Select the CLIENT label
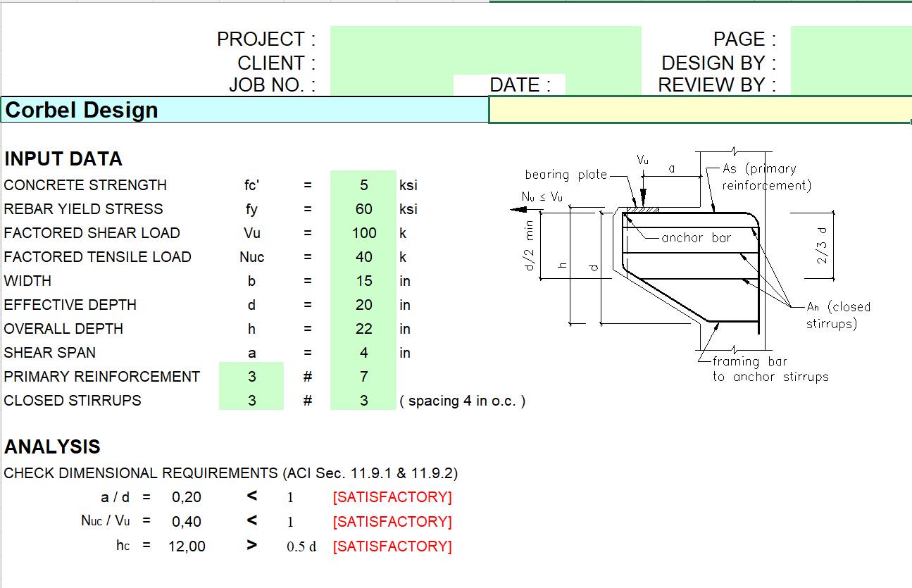 pos(276,63)
